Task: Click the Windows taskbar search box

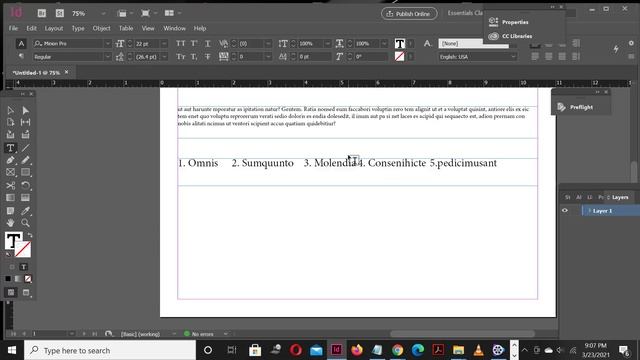Action: point(110,350)
